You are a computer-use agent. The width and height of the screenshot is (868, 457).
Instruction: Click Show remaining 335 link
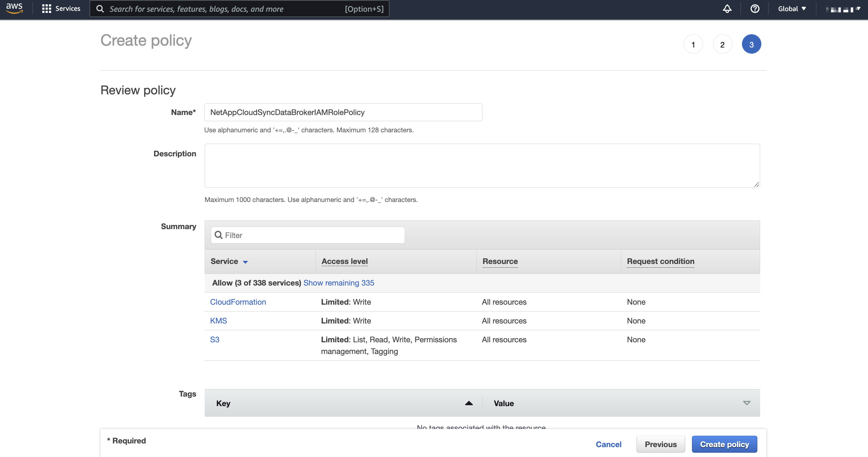coord(339,283)
